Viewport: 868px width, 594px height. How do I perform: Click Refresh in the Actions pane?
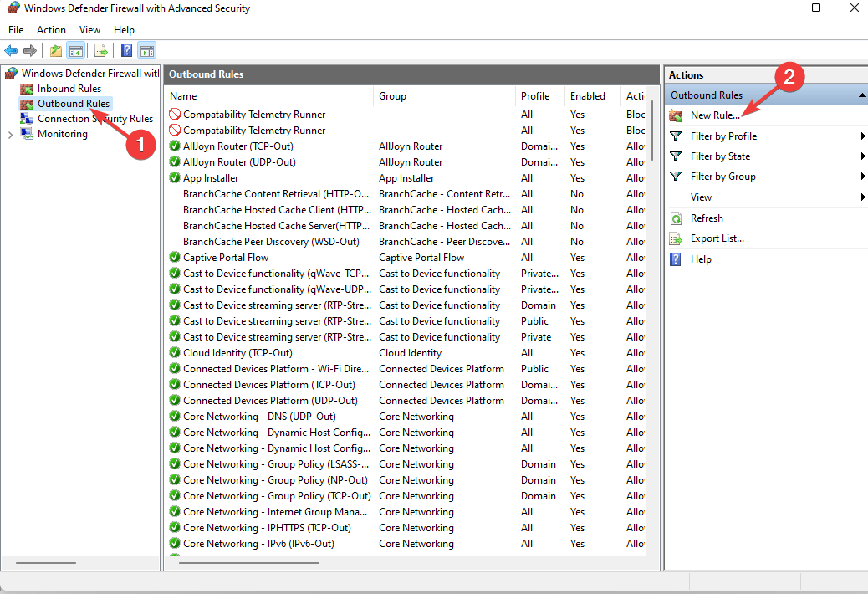click(707, 218)
